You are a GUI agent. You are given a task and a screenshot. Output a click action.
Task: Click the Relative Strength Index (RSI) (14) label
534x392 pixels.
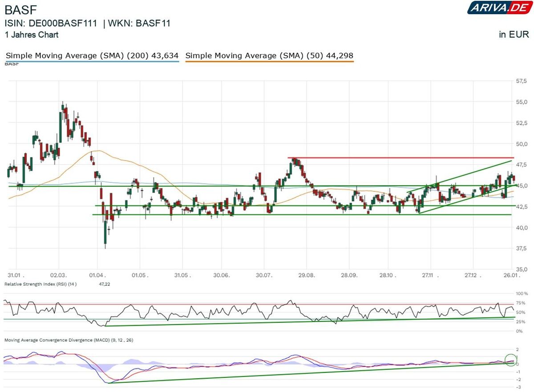click(40, 284)
